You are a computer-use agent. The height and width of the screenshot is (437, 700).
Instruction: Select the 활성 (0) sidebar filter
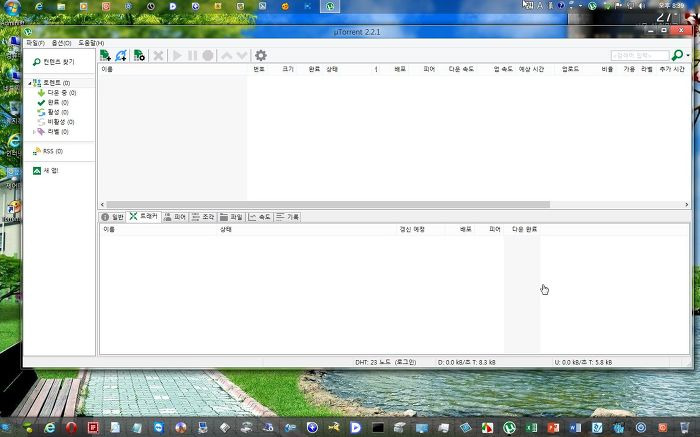point(53,112)
